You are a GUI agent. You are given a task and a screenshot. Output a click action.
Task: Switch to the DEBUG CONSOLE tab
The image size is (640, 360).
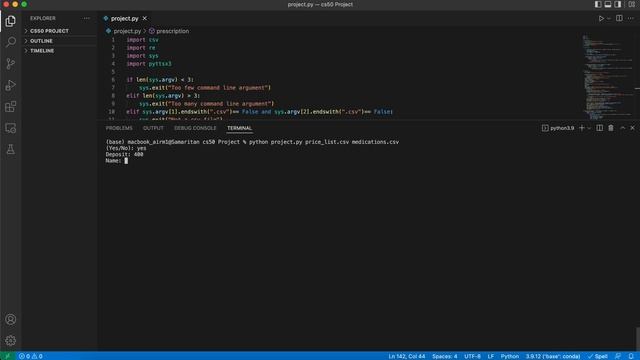coord(195,128)
